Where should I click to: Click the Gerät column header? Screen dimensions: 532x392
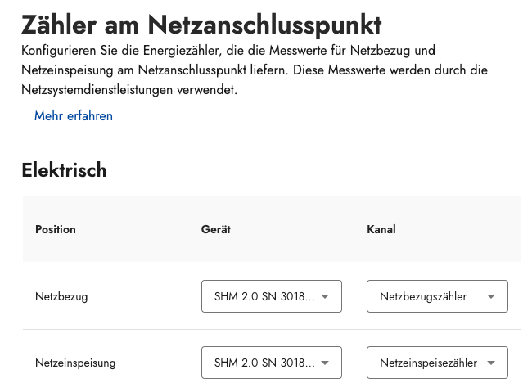click(216, 229)
